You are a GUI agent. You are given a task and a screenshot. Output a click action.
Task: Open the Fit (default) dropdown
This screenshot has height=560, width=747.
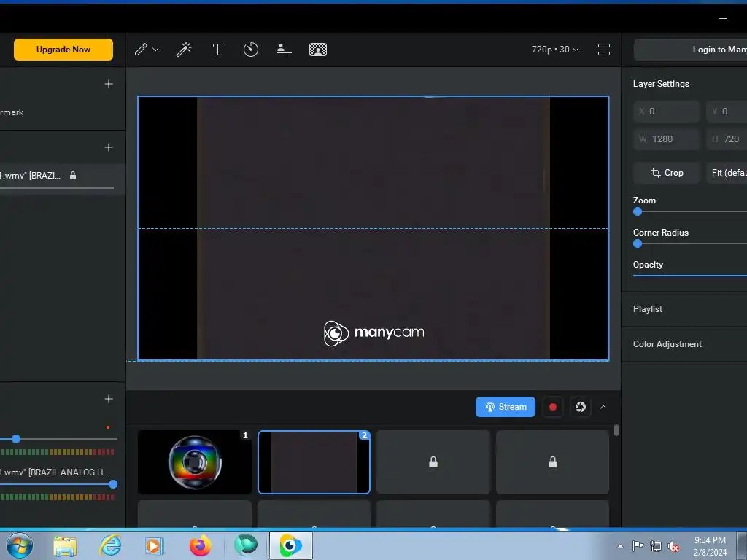(727, 172)
